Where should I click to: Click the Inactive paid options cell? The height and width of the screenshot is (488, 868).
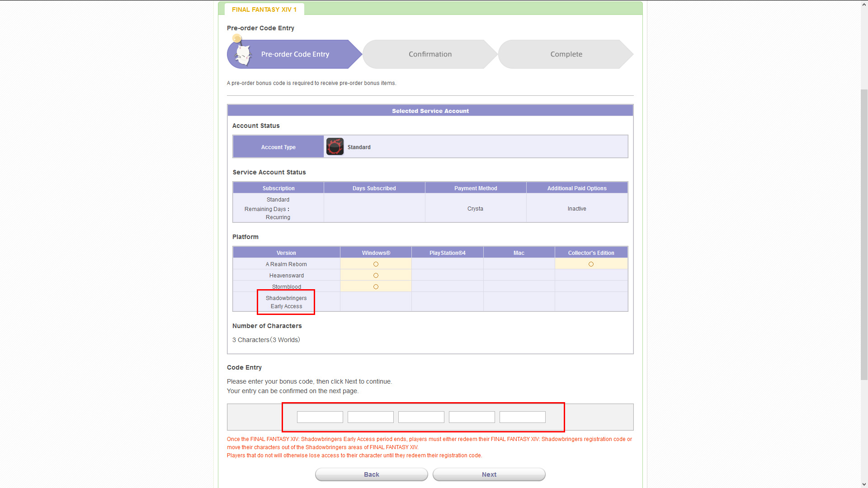click(x=577, y=209)
